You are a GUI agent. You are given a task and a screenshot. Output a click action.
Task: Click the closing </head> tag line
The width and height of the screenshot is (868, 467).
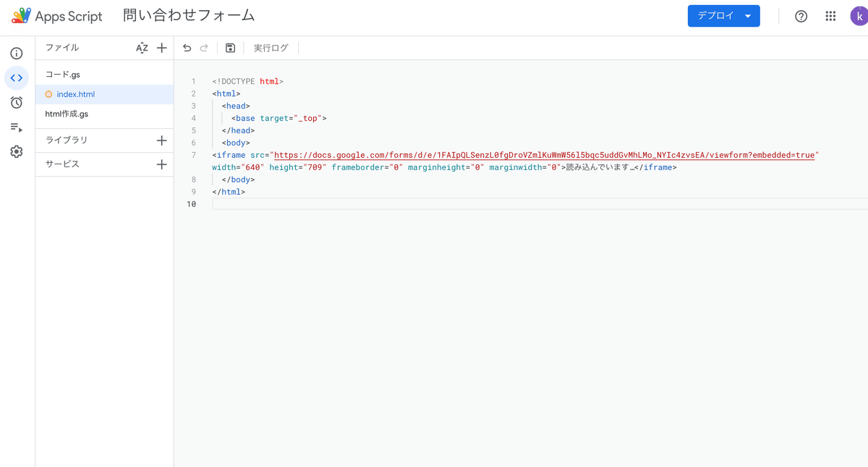coord(238,130)
